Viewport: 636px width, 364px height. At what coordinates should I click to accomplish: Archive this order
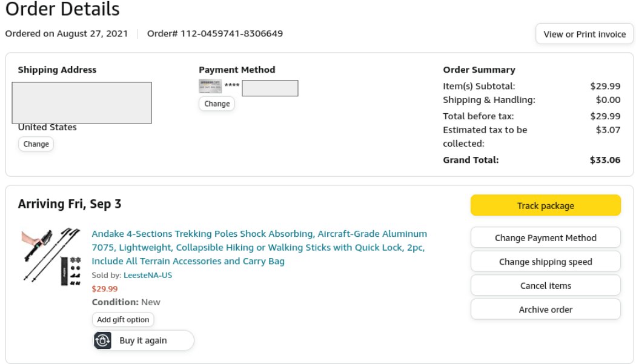(545, 309)
